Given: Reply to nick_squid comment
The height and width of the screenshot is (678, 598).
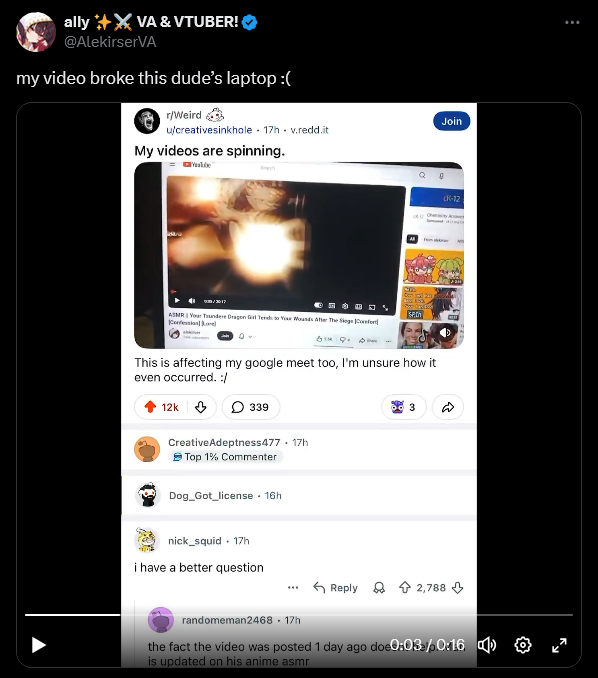Looking at the screenshot, I should pyautogui.click(x=336, y=588).
